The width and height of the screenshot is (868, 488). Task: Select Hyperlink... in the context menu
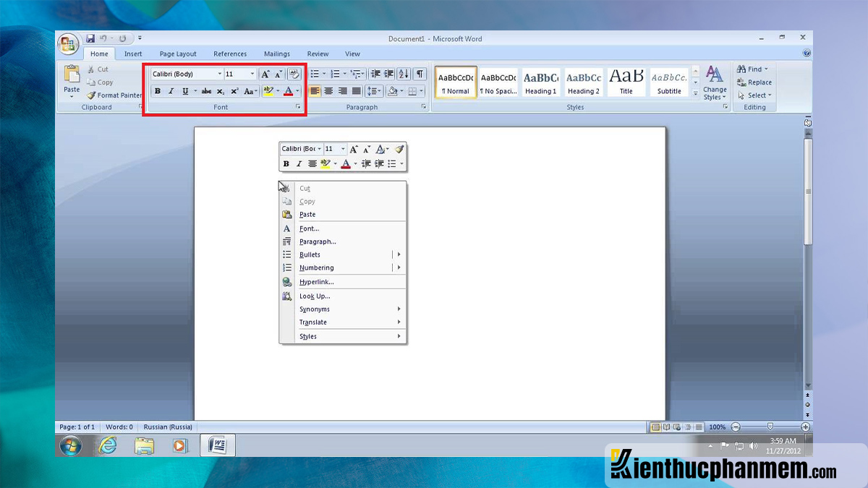click(x=343, y=282)
